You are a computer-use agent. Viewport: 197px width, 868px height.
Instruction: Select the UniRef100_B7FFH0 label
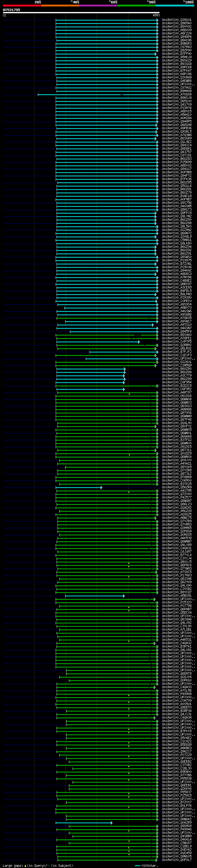(176, 54)
